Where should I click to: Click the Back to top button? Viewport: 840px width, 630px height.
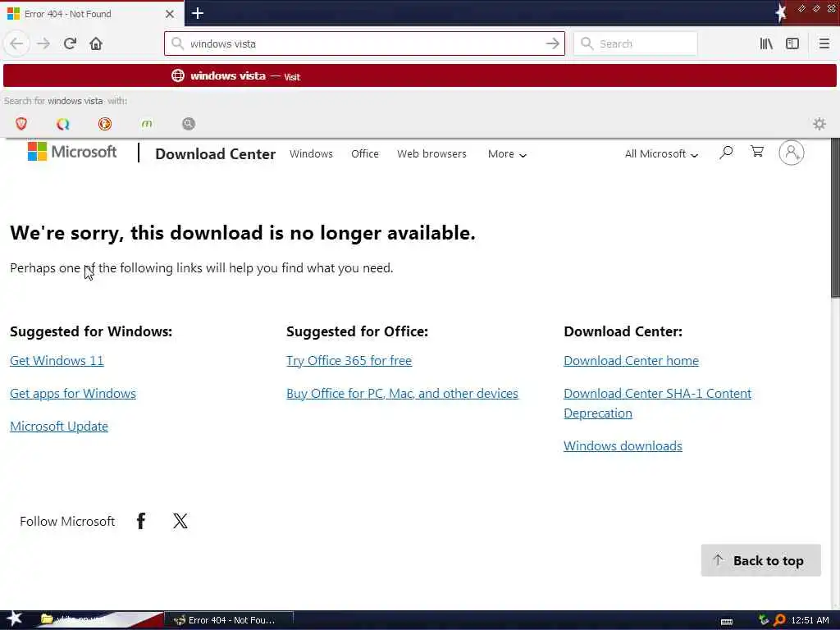click(x=760, y=560)
